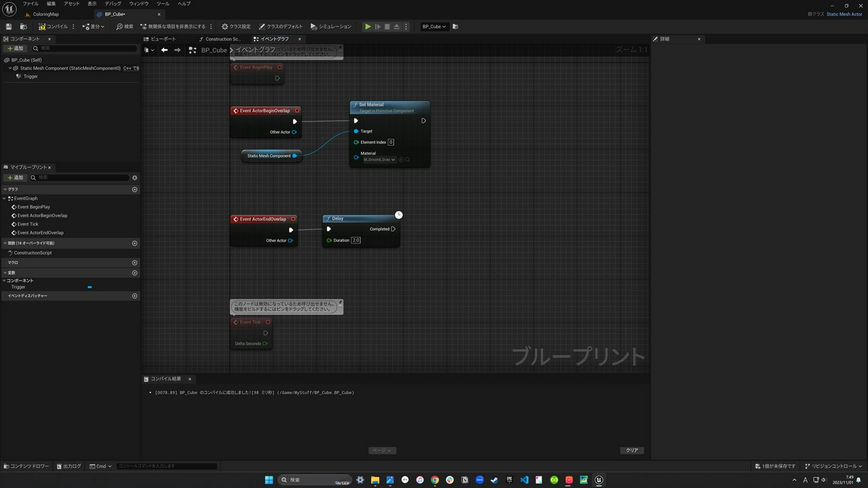868x488 pixels.
Task: Click the Event ActorBeginOverlap node title
Action: [x=265, y=111]
